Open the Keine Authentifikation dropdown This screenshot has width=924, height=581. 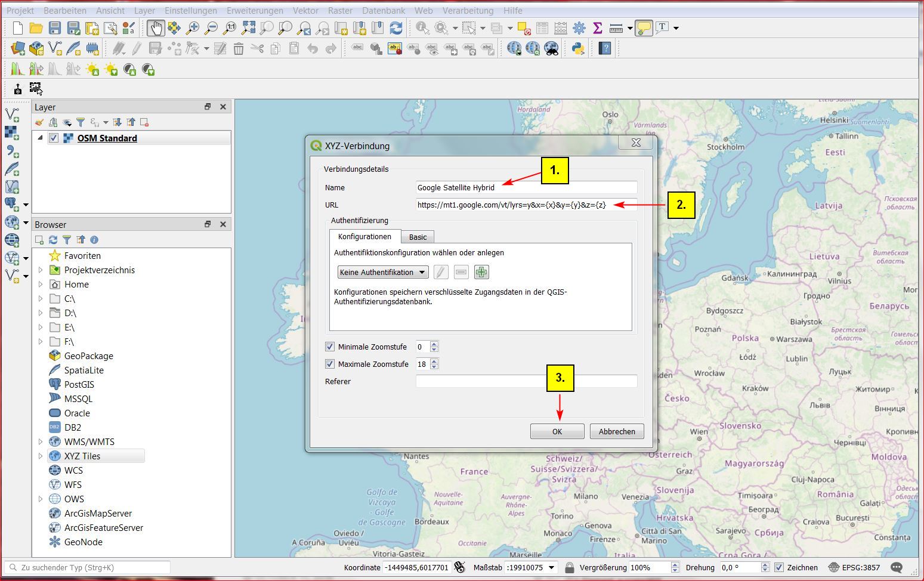point(382,273)
